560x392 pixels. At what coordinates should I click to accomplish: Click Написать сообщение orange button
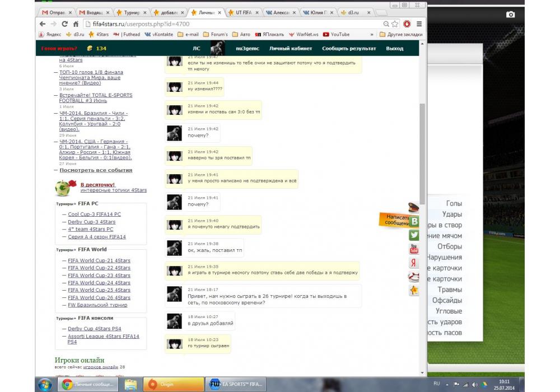(395, 220)
